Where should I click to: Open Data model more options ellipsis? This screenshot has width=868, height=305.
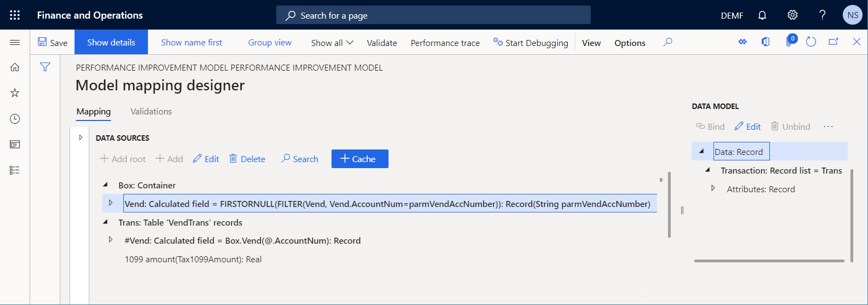(x=828, y=126)
